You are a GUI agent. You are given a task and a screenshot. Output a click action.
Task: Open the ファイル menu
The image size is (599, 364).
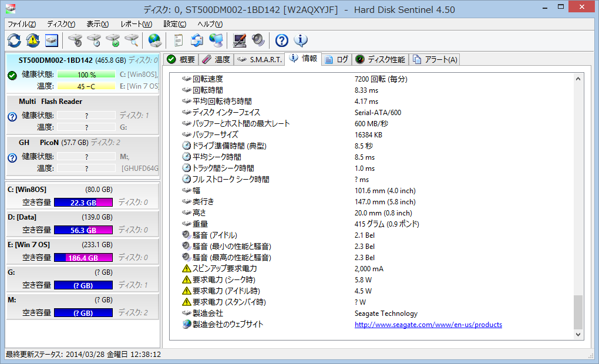tap(22, 24)
